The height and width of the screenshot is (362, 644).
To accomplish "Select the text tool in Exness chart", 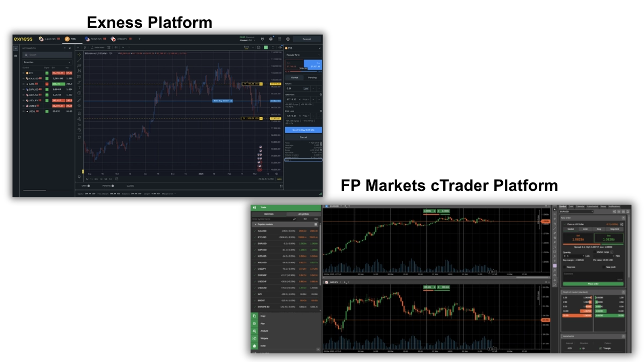I will coord(79,87).
